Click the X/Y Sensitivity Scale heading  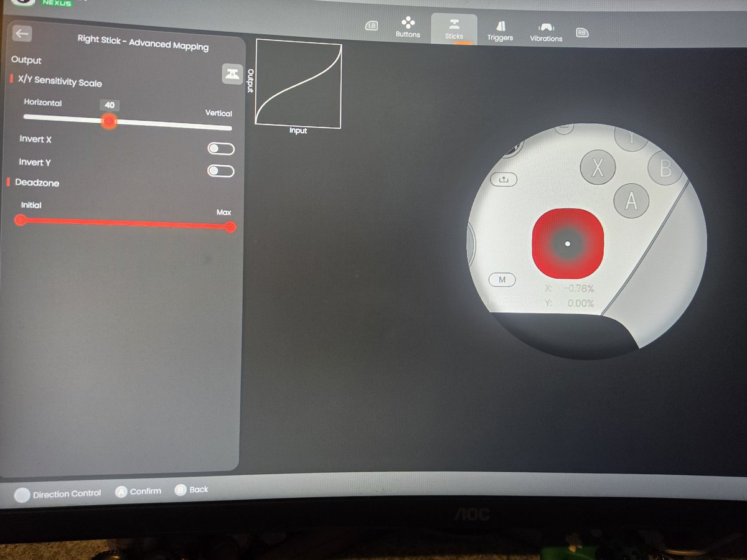pyautogui.click(x=60, y=82)
